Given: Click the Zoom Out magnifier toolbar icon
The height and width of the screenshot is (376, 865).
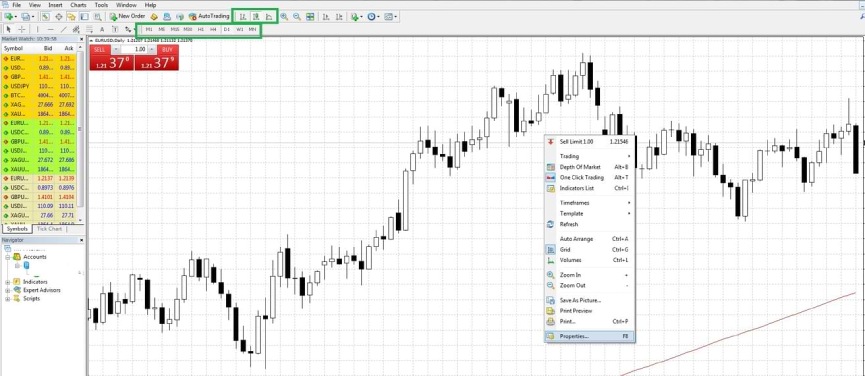Looking at the screenshot, I should point(297,17).
